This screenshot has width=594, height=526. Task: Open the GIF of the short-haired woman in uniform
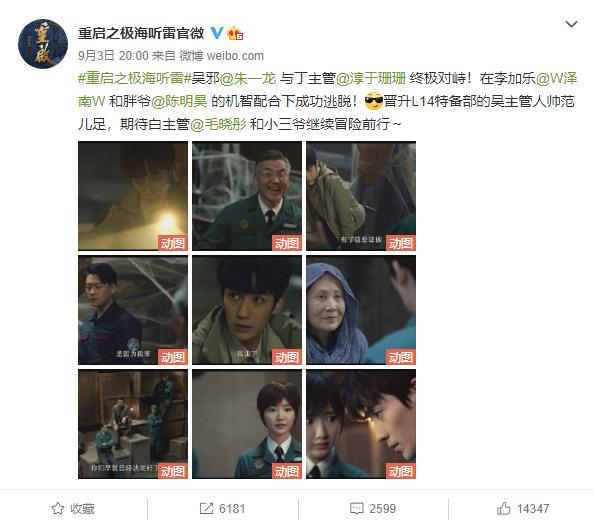point(247,424)
